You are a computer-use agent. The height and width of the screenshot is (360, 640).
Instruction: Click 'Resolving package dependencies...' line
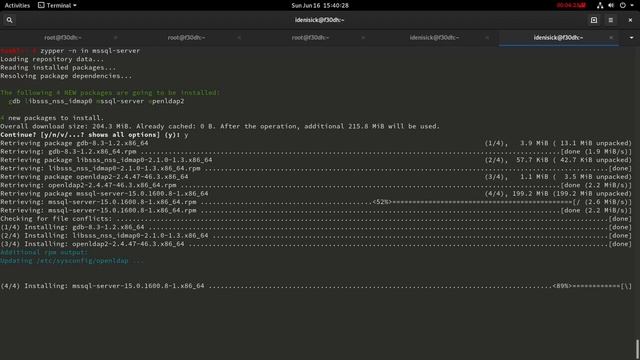click(x=66, y=76)
